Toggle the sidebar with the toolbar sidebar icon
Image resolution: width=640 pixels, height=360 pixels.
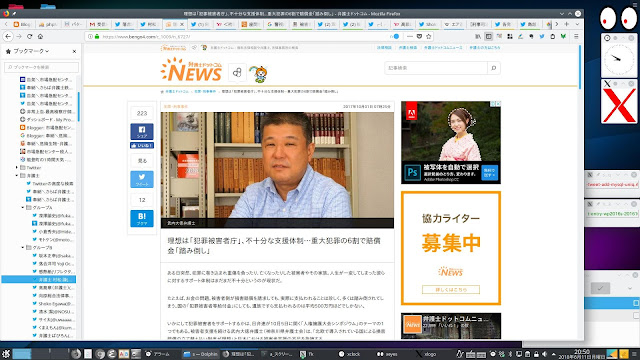tap(489, 36)
